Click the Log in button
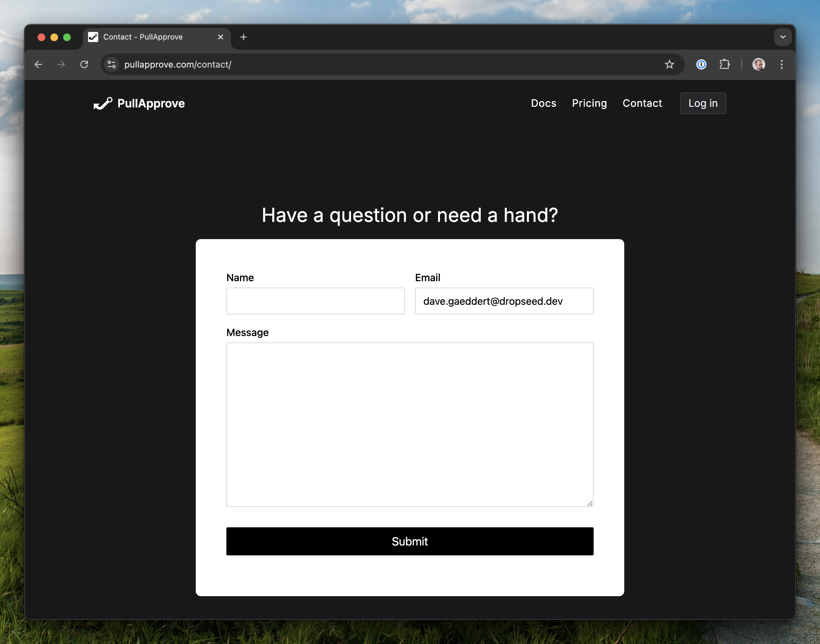 point(703,103)
